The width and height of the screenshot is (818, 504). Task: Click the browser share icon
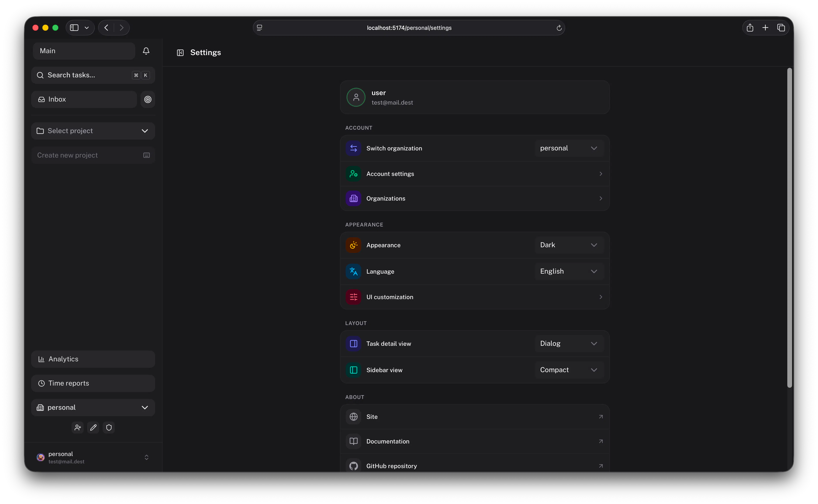click(x=750, y=28)
